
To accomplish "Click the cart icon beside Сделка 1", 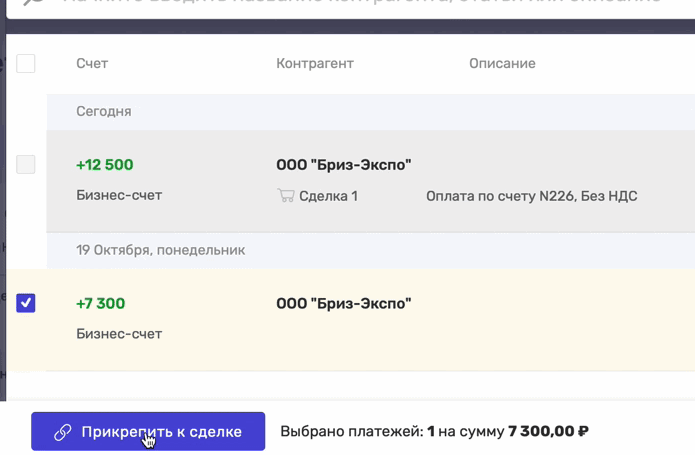I will tap(285, 195).
